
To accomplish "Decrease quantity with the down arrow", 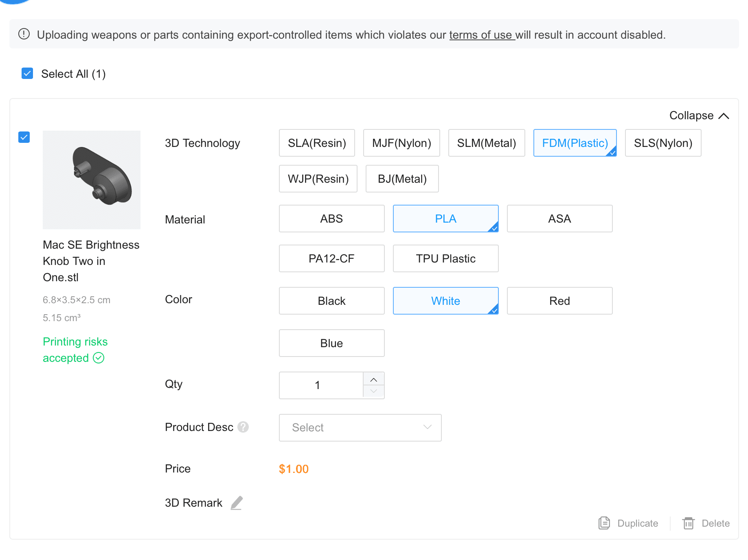I will tap(373, 392).
